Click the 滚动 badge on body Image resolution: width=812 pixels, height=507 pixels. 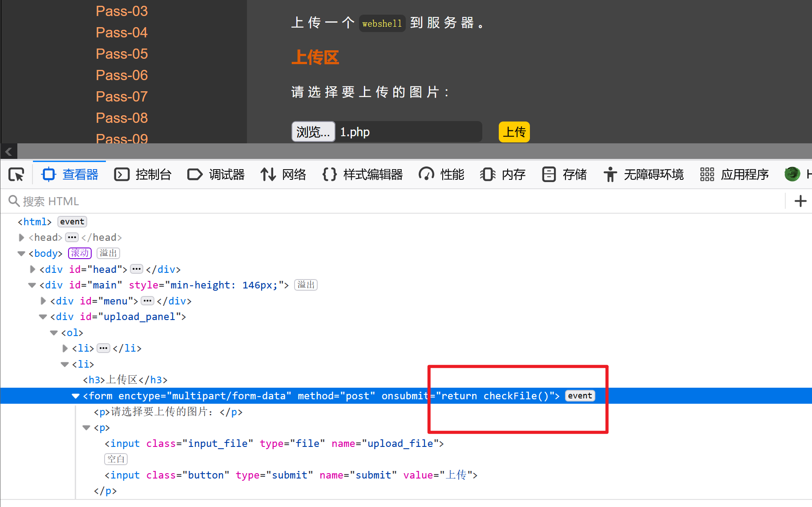80,253
